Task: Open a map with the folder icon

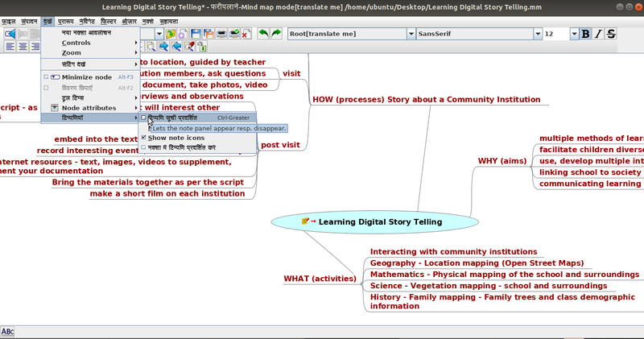Action: click(x=171, y=34)
